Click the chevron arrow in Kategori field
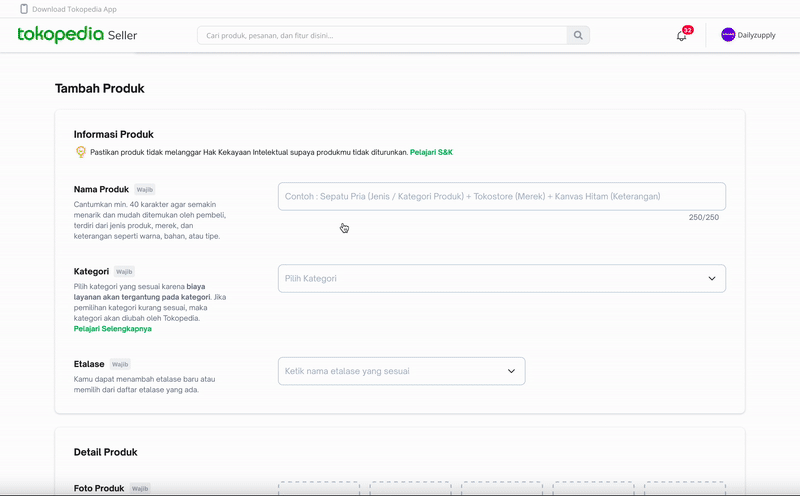This screenshot has width=800, height=496. tap(712, 279)
